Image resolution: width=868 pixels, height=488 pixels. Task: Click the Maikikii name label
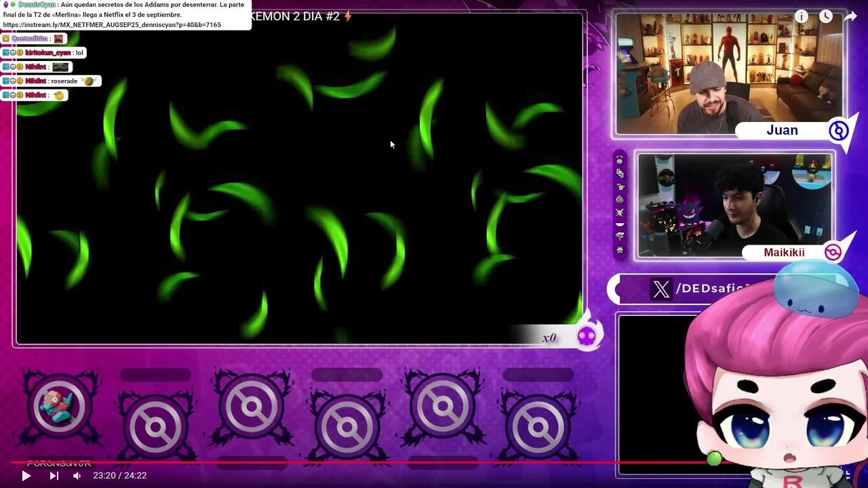(x=784, y=252)
